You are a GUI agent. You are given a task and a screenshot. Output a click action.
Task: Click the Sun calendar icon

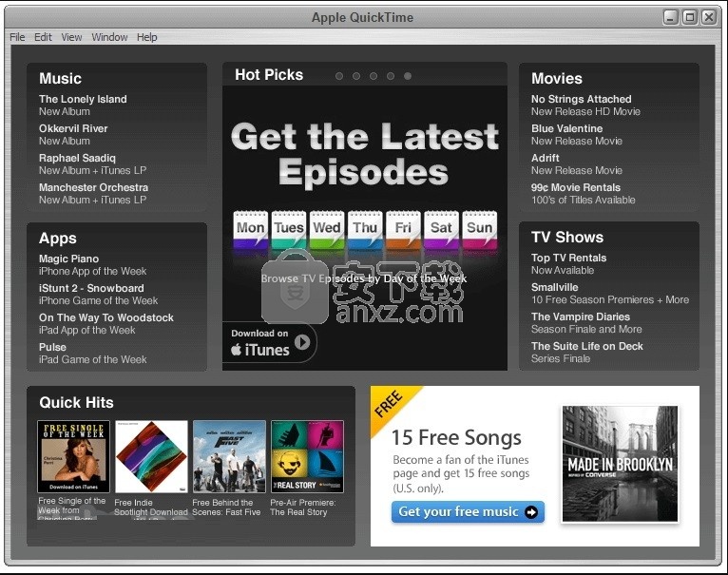click(480, 230)
